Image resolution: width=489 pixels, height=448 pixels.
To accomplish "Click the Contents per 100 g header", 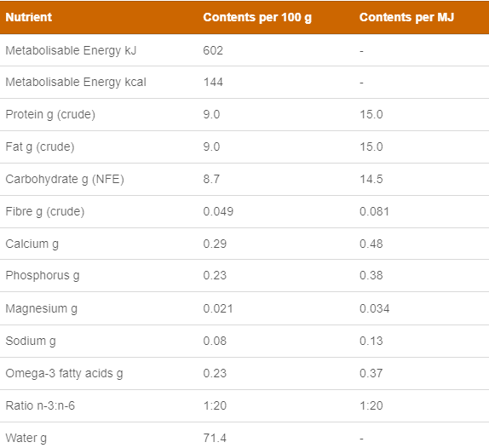I will [257, 18].
